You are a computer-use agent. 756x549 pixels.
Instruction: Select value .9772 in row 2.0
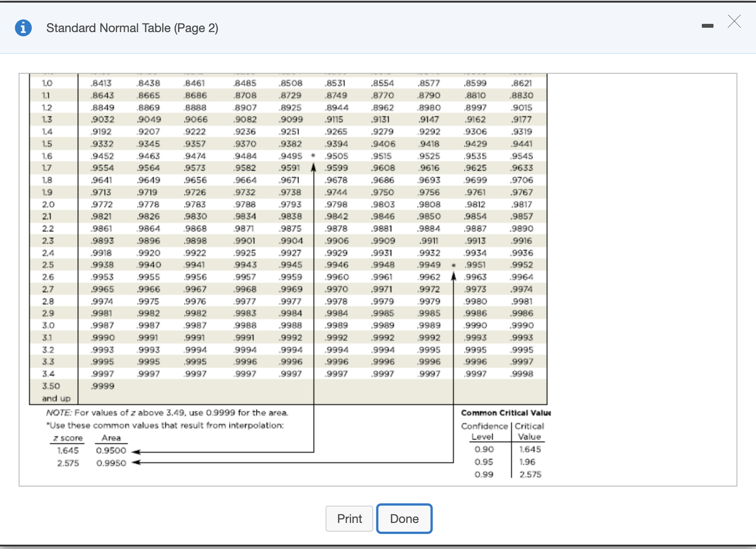pyautogui.click(x=102, y=205)
